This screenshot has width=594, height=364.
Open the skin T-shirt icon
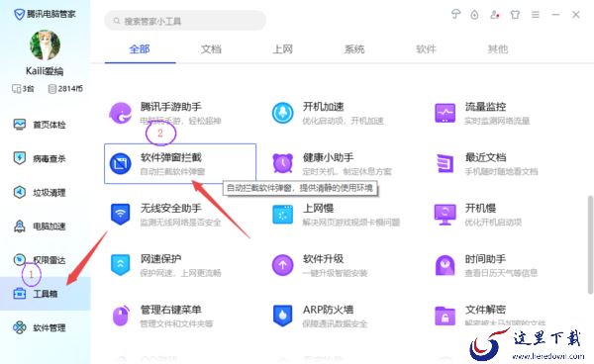[x=515, y=15]
